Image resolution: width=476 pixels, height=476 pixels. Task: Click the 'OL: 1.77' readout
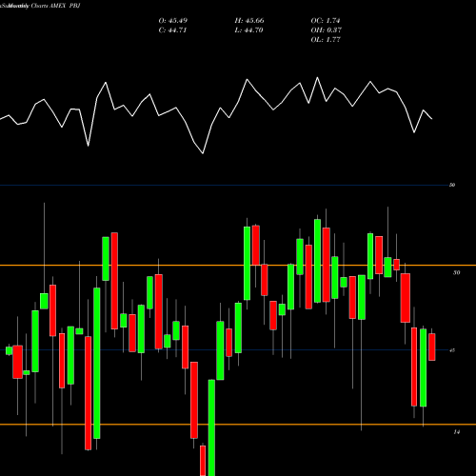(x=326, y=40)
